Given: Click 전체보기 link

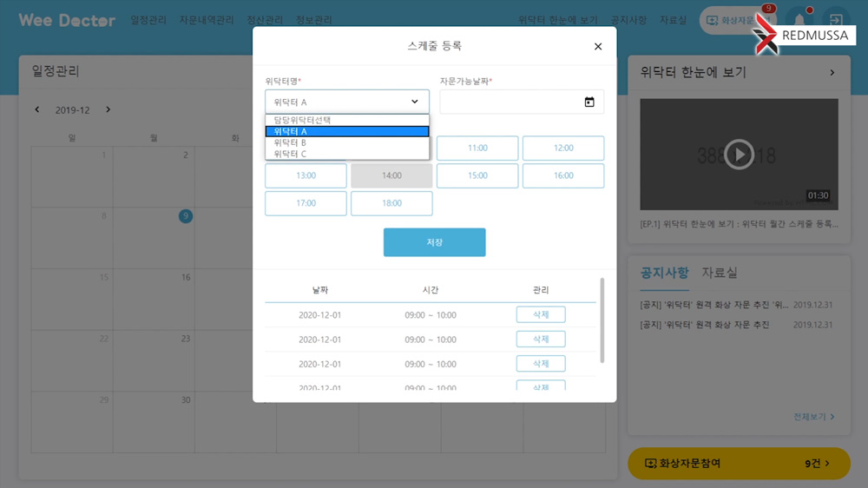Looking at the screenshot, I should coord(814,417).
